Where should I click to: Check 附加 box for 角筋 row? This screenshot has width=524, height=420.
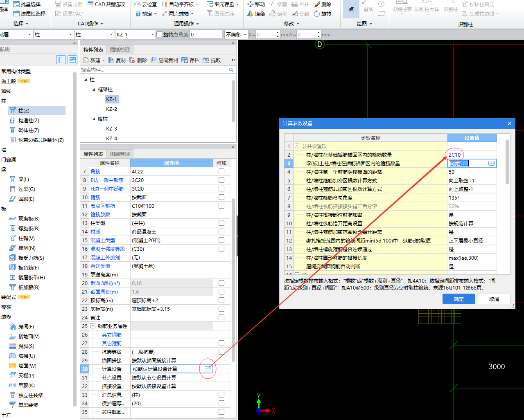click(221, 171)
